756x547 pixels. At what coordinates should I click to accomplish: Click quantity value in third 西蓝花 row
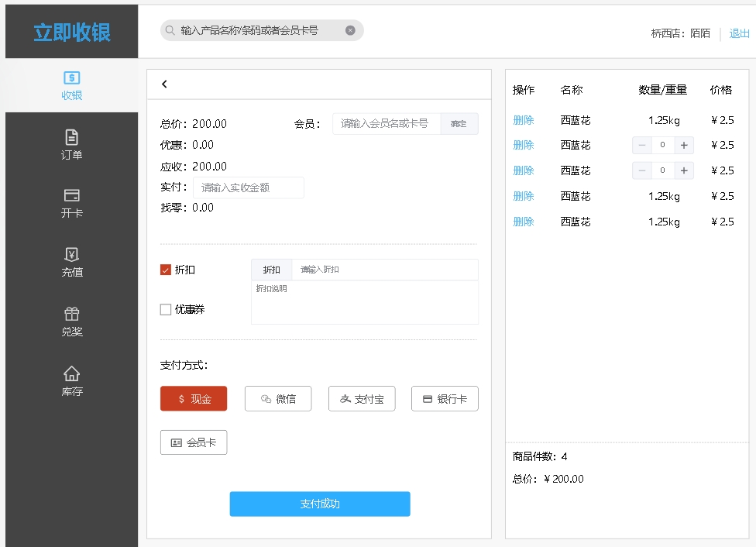663,170
